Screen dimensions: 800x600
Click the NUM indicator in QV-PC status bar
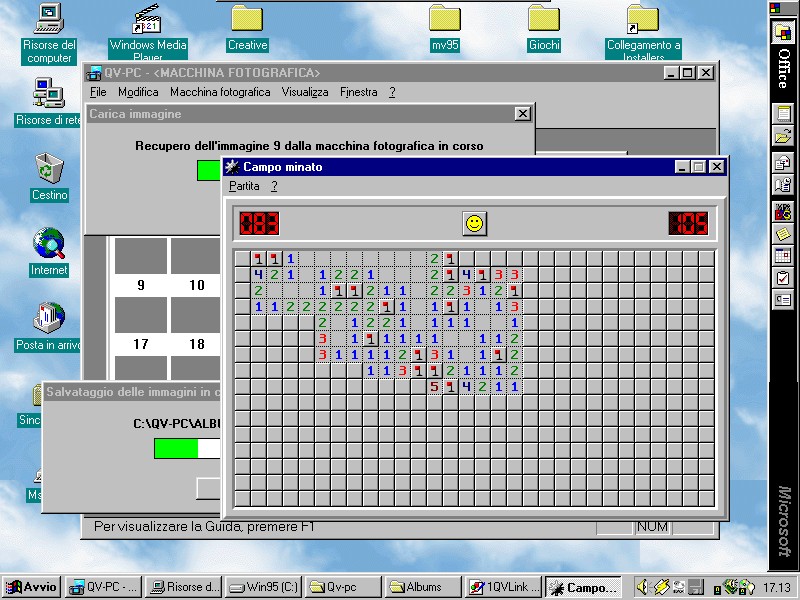click(x=652, y=527)
